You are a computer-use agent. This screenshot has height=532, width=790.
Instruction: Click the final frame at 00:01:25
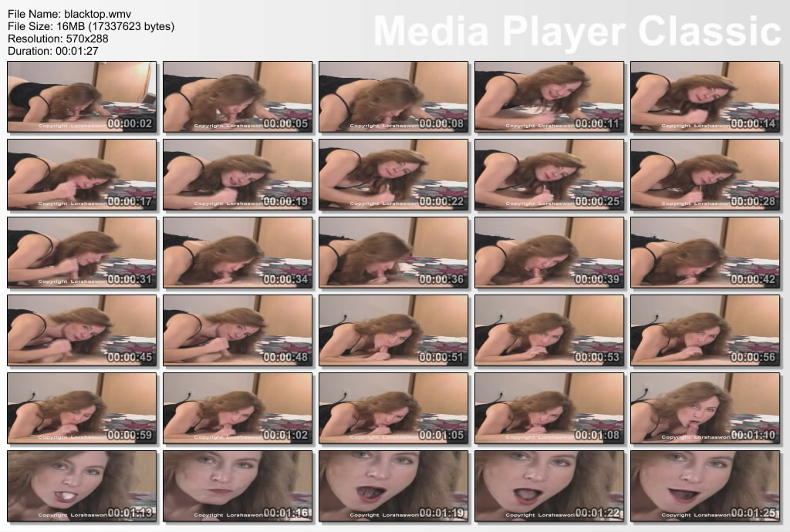pos(705,487)
